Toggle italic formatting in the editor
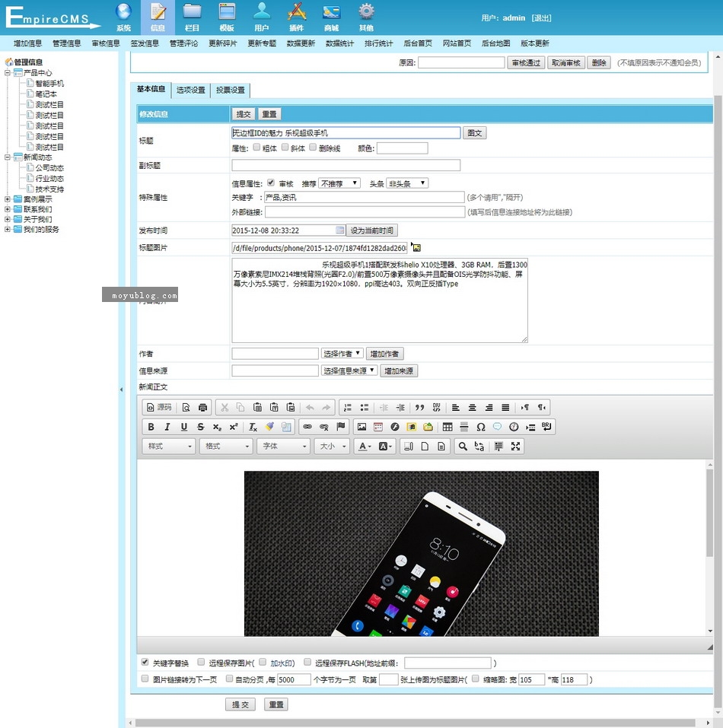Image resolution: width=723 pixels, height=728 pixels. [x=167, y=427]
